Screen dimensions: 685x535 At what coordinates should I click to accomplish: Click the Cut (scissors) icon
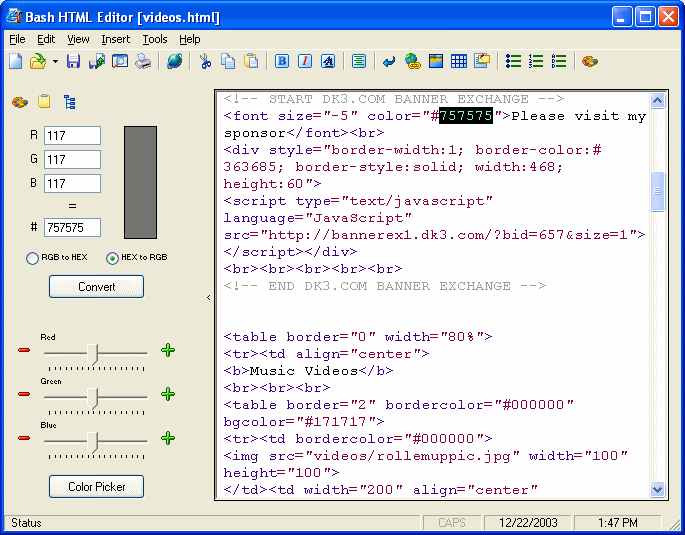tap(205, 62)
